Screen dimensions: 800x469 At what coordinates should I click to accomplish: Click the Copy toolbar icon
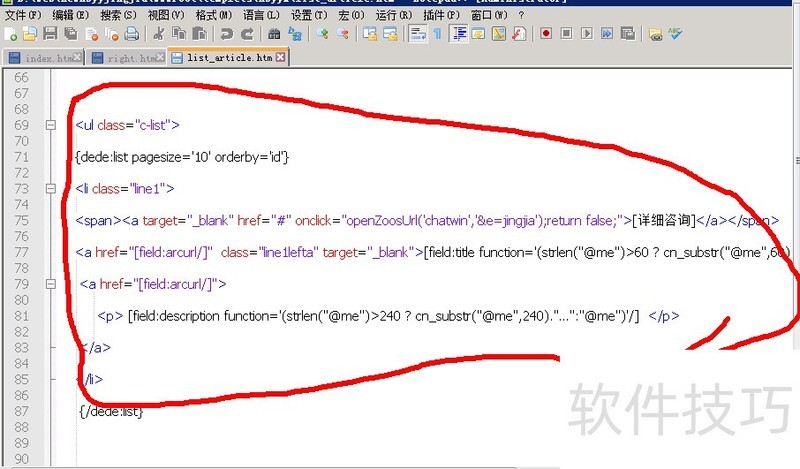click(x=179, y=34)
